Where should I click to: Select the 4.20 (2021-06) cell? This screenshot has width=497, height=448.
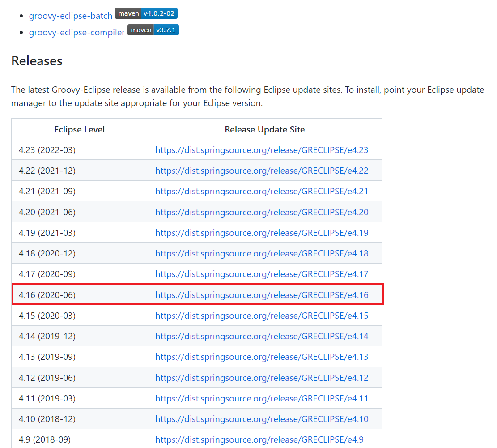point(80,212)
